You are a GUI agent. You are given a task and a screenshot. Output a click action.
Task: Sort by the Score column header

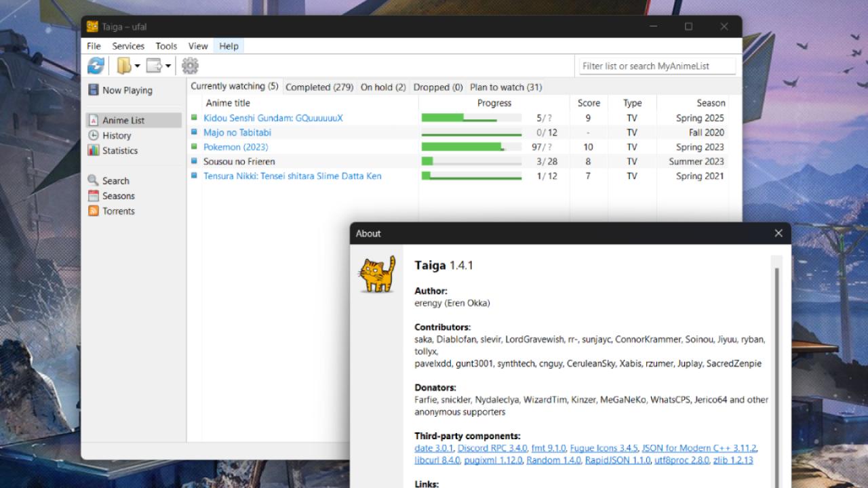coord(589,103)
